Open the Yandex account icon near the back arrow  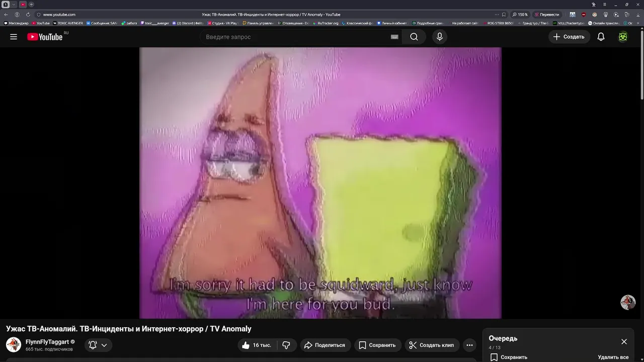point(17,15)
